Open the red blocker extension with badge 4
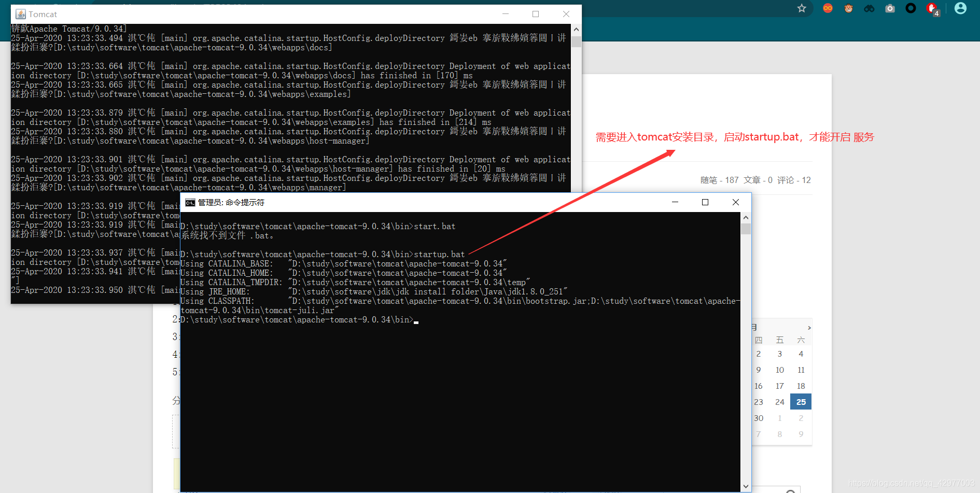Screen dimensions: 980x493 coord(933,9)
